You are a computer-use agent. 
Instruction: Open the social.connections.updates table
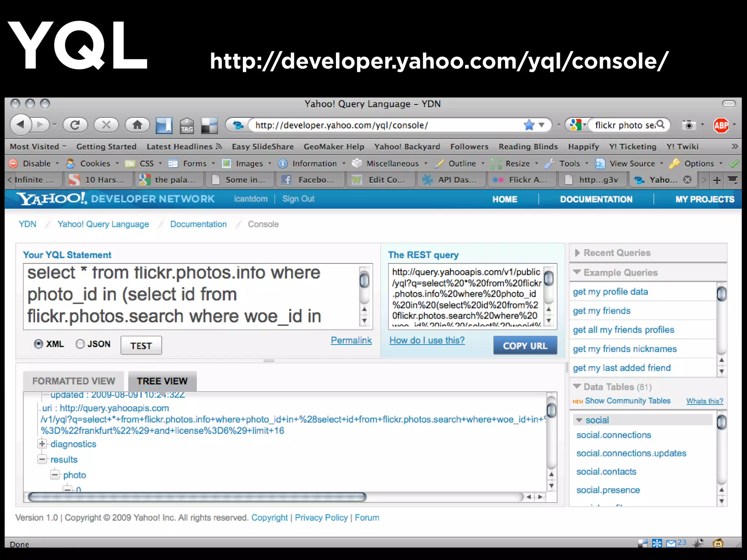(631, 453)
